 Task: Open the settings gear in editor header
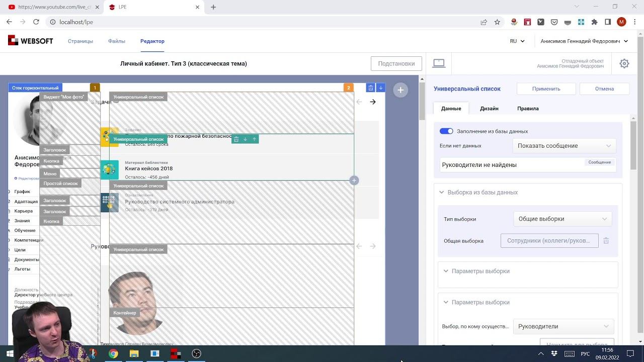click(624, 63)
